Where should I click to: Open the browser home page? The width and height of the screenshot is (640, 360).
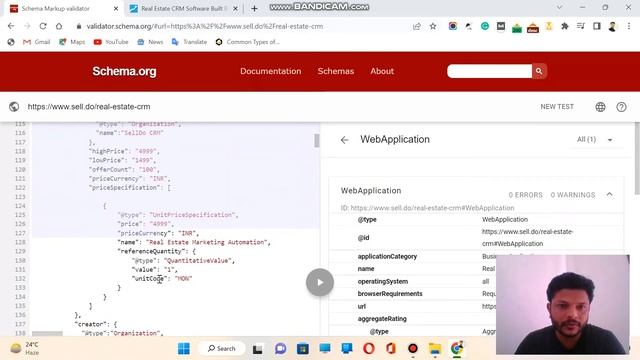pos(59,26)
